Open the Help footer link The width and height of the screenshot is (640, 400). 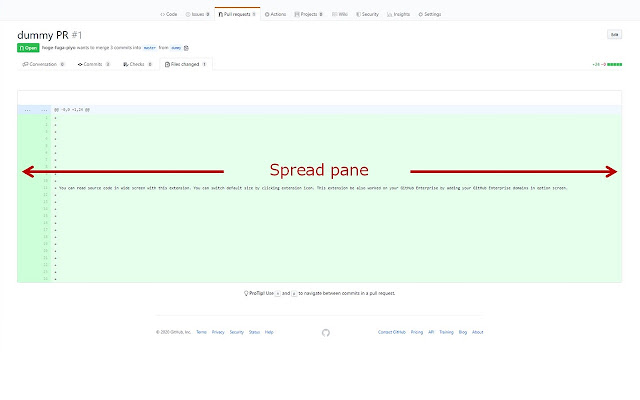pyautogui.click(x=269, y=332)
